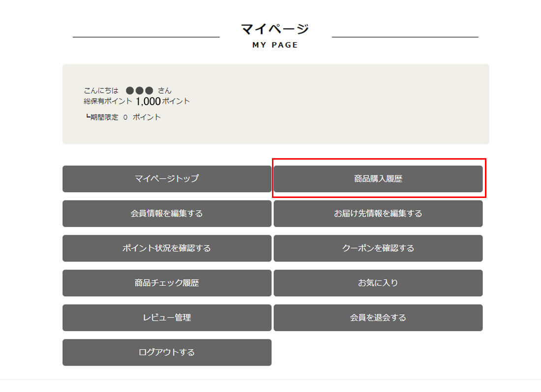Click the 期間限定 0 ポイント line

click(123, 117)
